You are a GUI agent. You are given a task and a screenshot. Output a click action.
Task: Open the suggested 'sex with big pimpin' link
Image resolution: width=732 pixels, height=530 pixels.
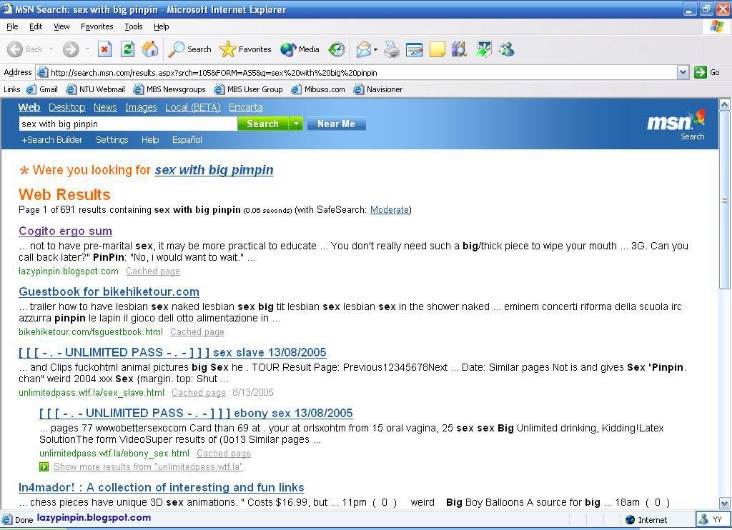pos(214,170)
